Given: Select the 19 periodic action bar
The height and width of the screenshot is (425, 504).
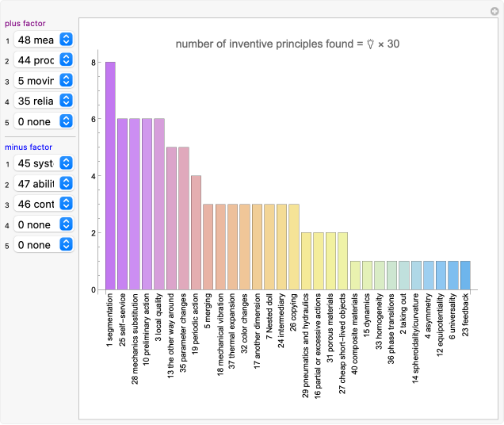Looking at the screenshot, I should click(x=196, y=232).
